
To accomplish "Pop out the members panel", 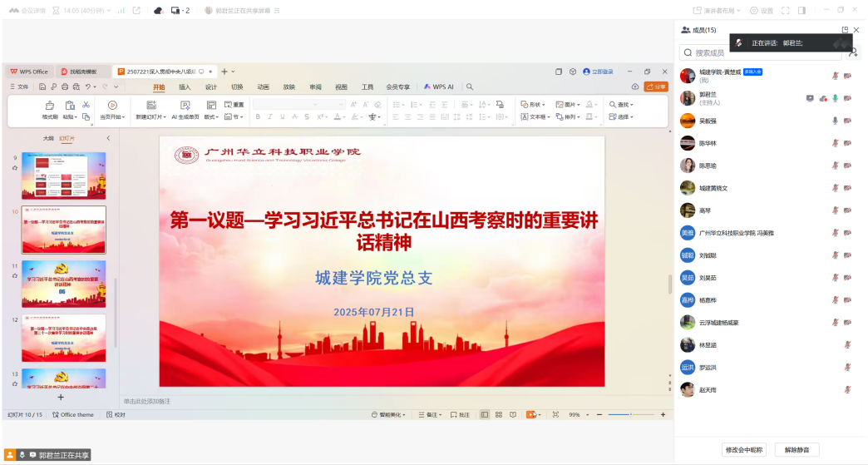I will pyautogui.click(x=845, y=30).
